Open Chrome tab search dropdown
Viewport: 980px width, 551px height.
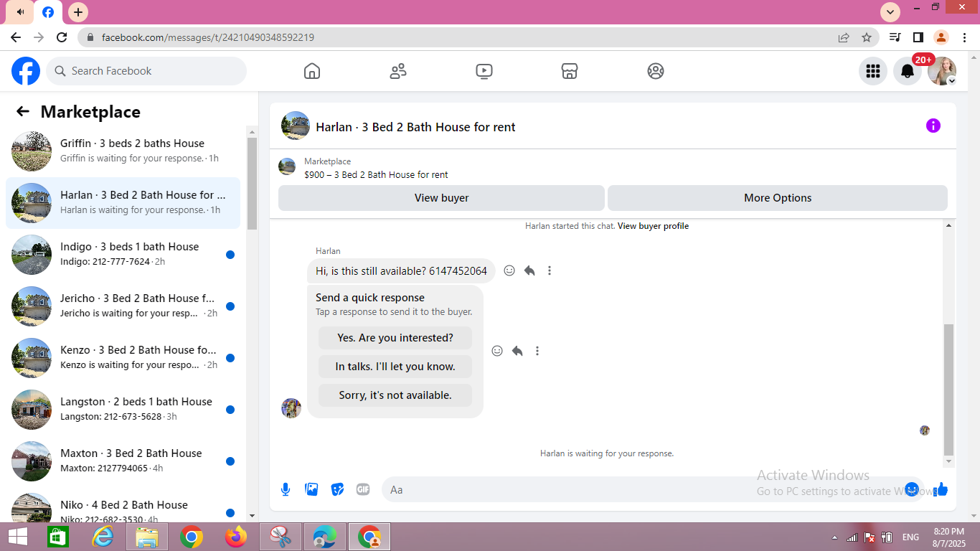tap(890, 11)
